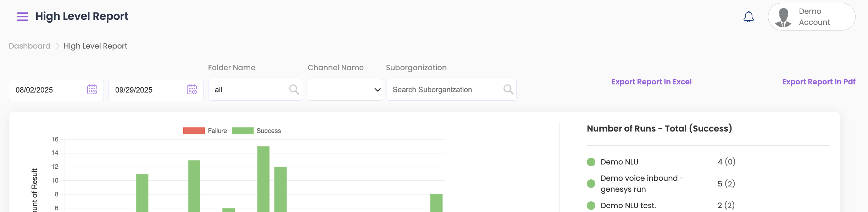Open the hamburger navigation menu
868x212 pixels.
[22, 17]
